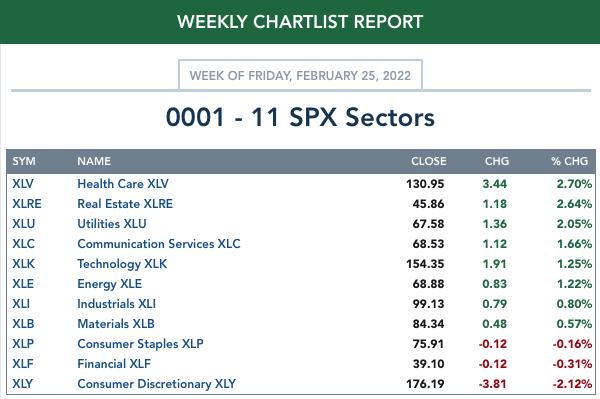The height and width of the screenshot is (399, 600).
Task: Open Consumer Discretionary XLY link
Action: [157, 384]
